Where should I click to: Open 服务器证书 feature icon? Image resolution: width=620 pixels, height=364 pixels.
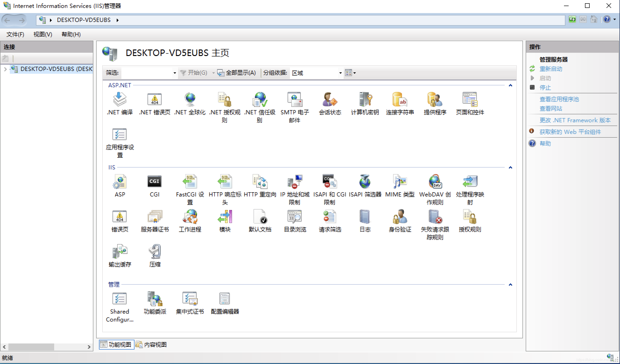click(155, 217)
